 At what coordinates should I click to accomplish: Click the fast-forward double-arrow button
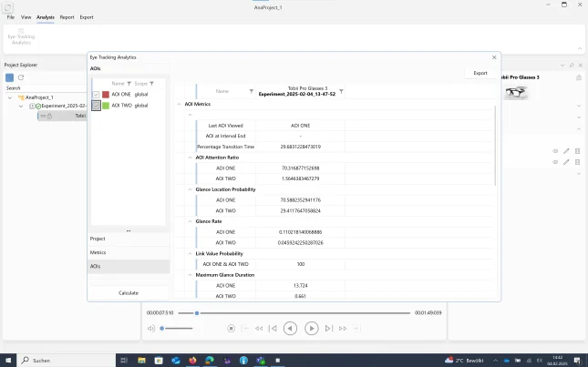coord(343,329)
